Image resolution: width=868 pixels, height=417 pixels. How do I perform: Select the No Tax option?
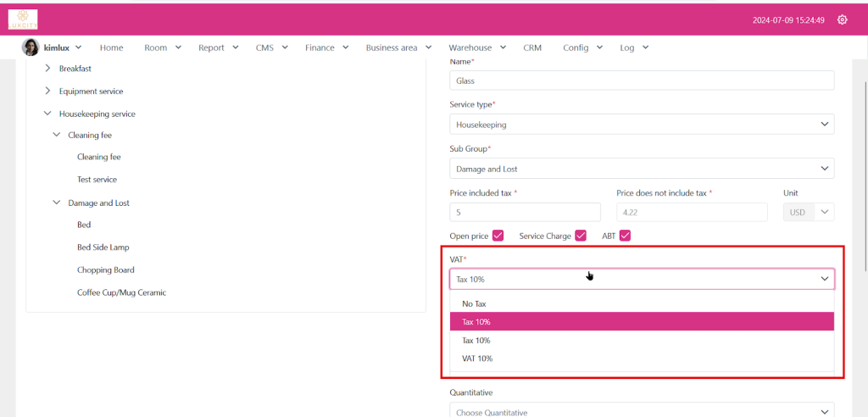474,303
